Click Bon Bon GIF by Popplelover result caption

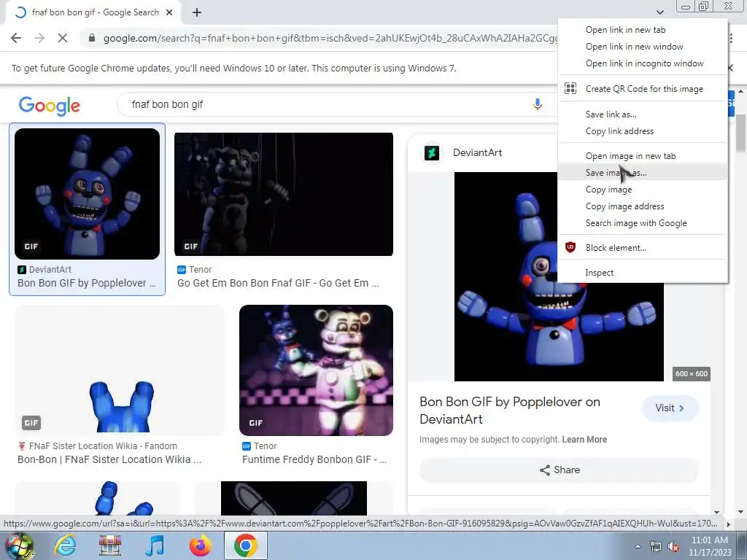point(86,283)
